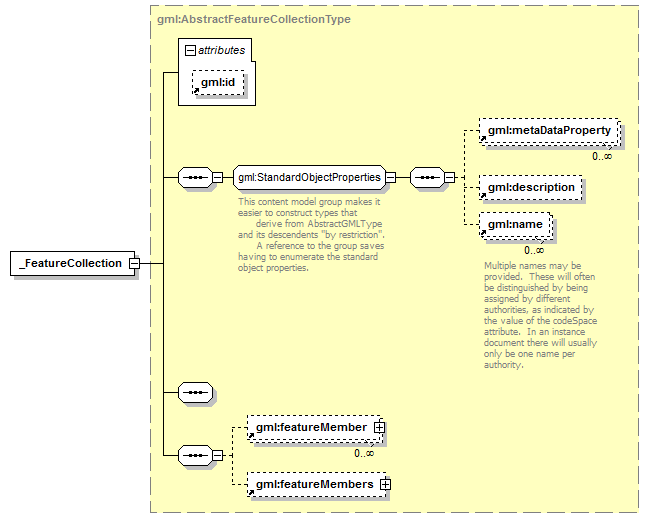Viewport: 649px width, 518px height.
Task: Click the sequence icon left of gml:featureMember
Action: click(x=193, y=456)
